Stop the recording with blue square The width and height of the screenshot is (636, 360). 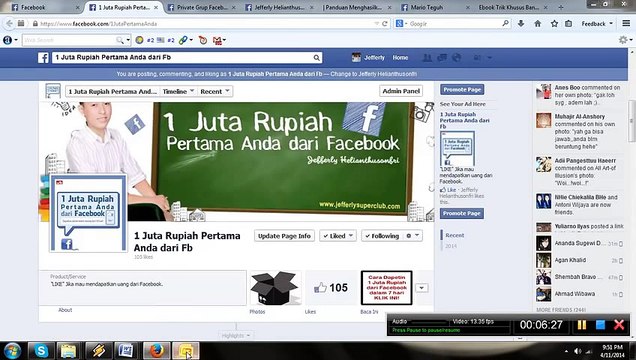600,325
